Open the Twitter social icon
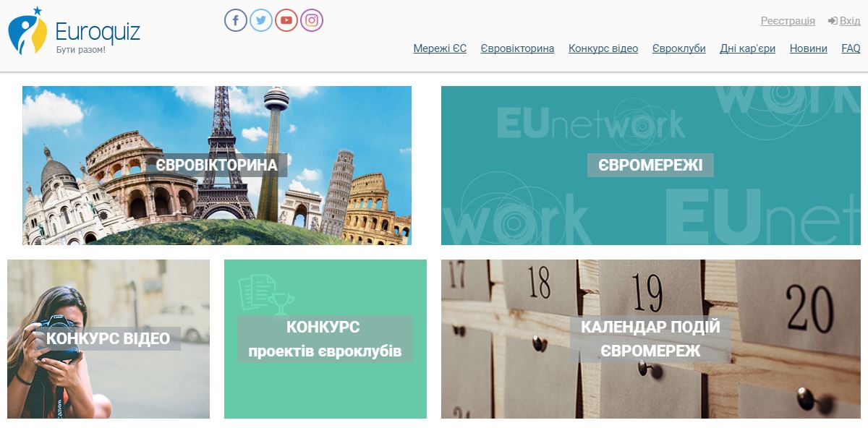The image size is (868, 428). (261, 20)
